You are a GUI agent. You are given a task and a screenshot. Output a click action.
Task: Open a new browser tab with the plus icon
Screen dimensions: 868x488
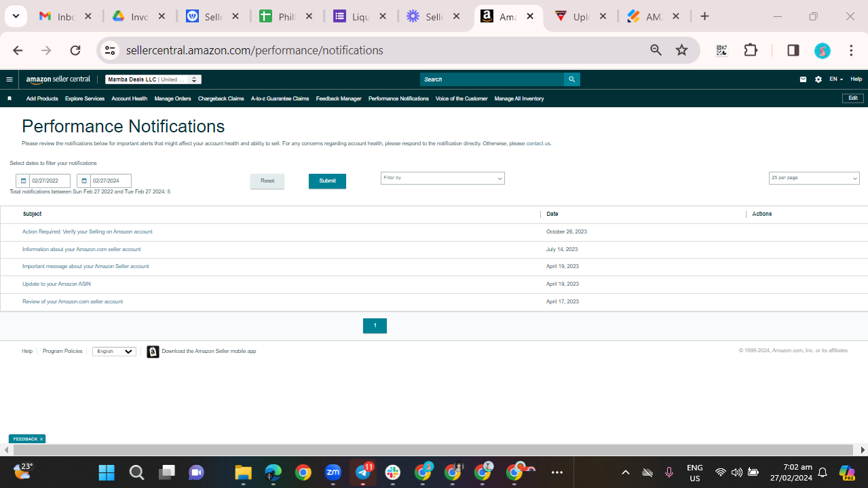click(704, 16)
